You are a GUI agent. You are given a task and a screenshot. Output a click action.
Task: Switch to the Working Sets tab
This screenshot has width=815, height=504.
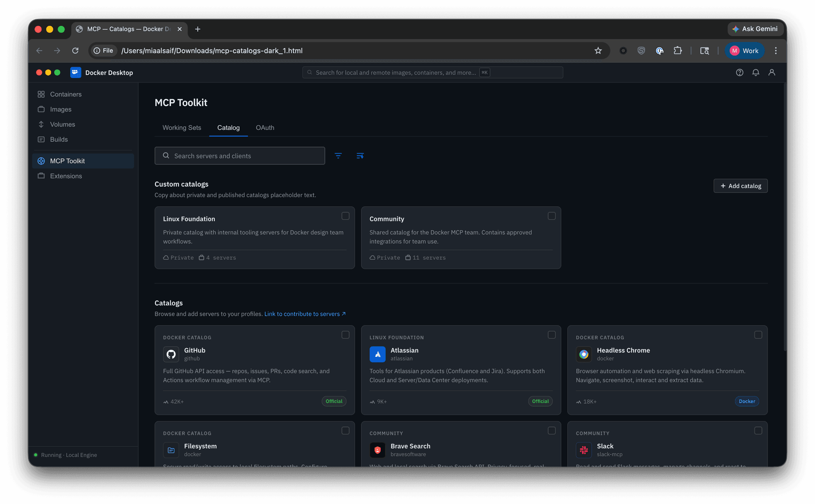[182, 128]
